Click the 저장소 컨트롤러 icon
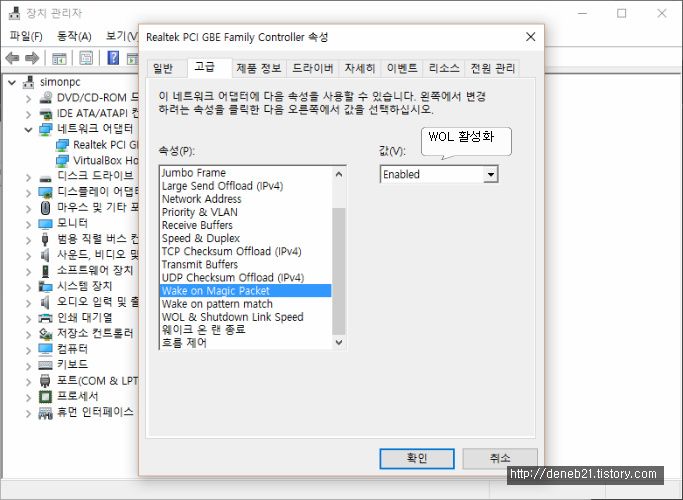 (45, 334)
